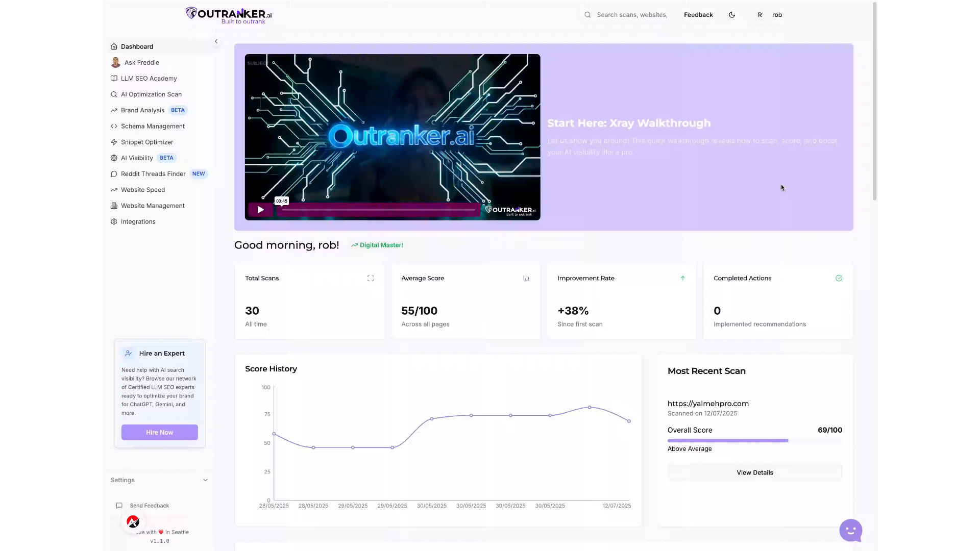Open the Snippet Optimizer lightning icon

point(114,142)
